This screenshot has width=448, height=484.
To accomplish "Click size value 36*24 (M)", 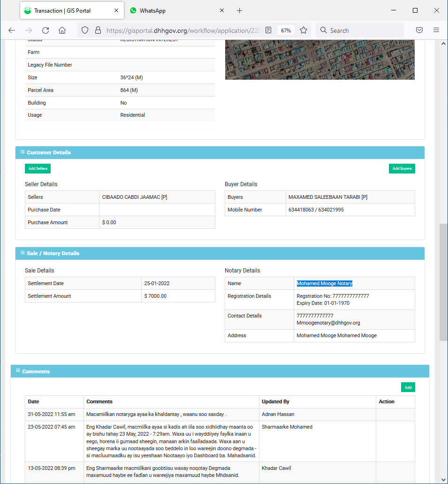I will click(131, 77).
